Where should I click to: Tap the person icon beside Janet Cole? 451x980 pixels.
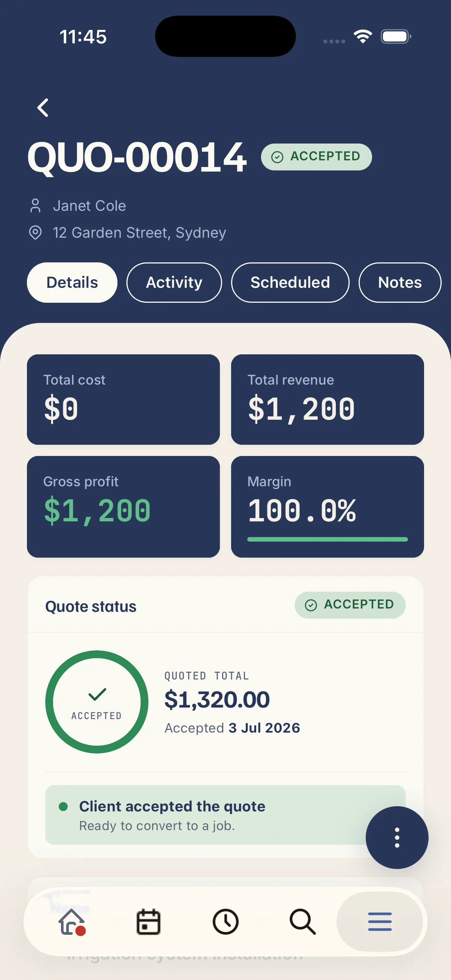point(36,206)
